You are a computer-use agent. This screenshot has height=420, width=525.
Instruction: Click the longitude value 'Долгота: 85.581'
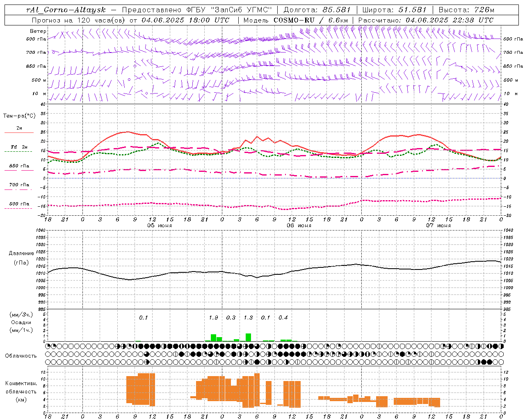tap(317, 10)
